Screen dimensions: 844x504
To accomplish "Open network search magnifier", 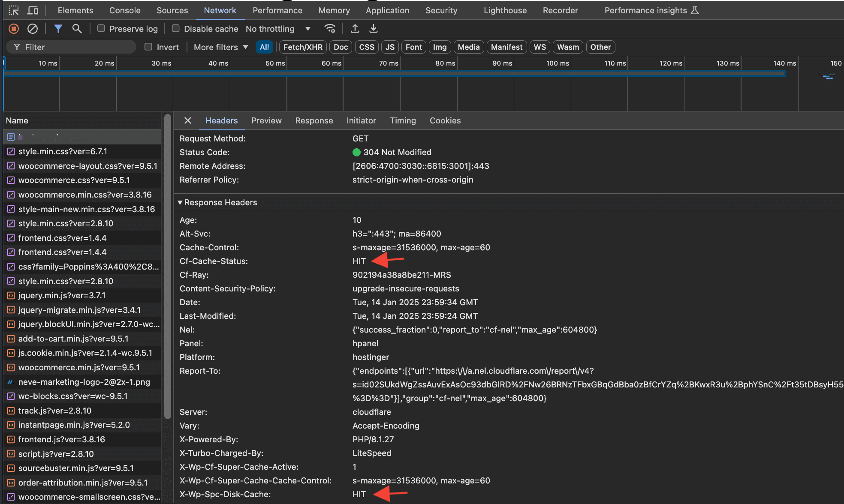I will [77, 29].
